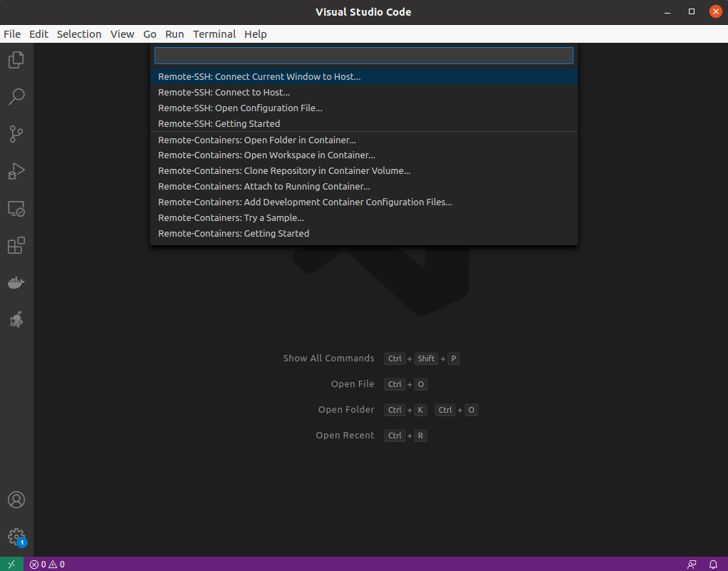Select Remote-Containers: Attach to Running Container
The width and height of the screenshot is (728, 571).
(363, 187)
